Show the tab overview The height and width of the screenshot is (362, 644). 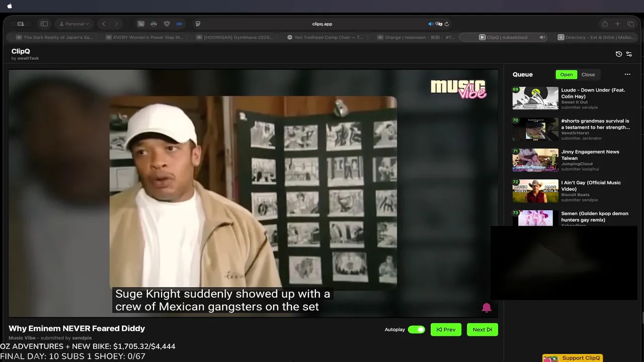[x=630, y=24]
